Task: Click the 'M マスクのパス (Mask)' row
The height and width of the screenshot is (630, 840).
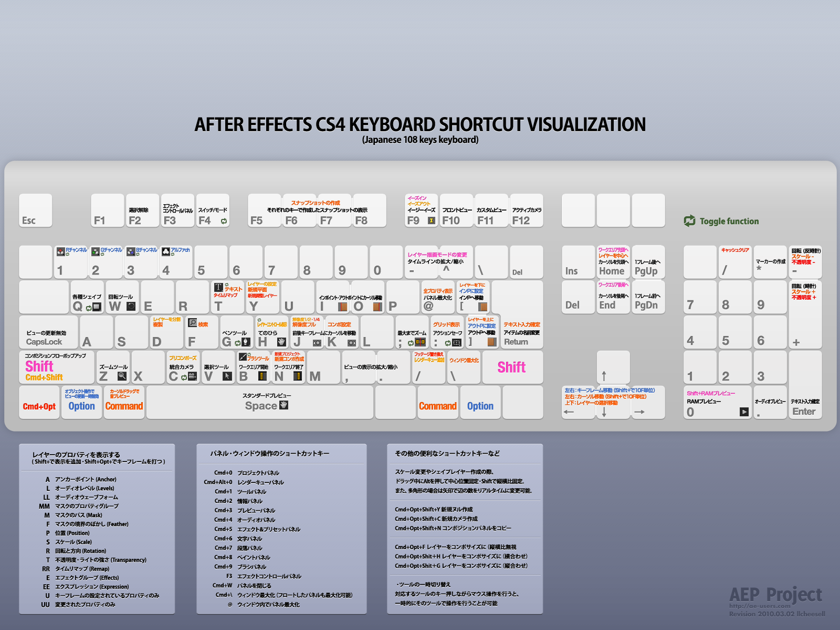Action: click(73, 515)
